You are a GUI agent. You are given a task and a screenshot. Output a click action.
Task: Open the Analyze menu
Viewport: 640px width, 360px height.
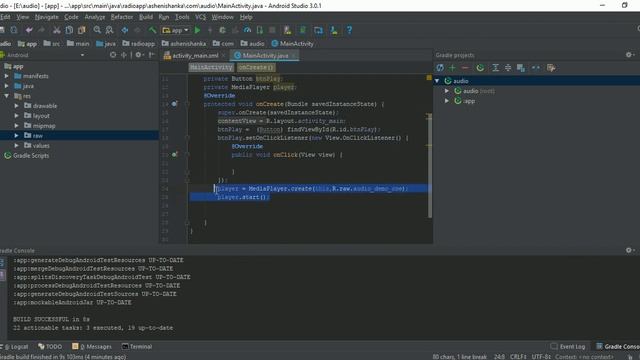tap(95, 17)
